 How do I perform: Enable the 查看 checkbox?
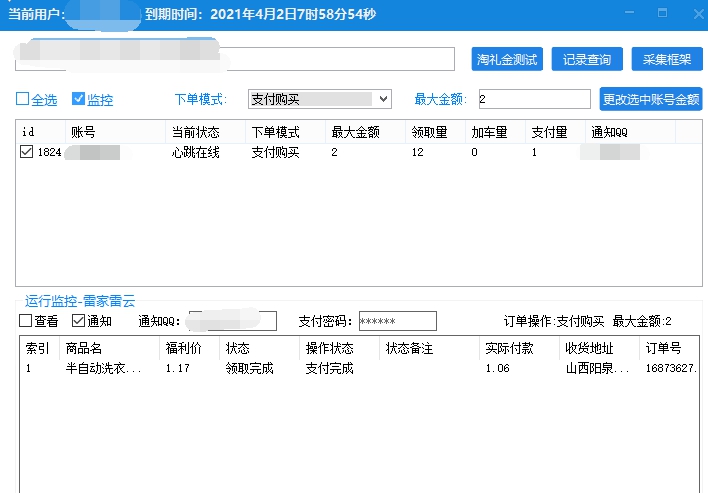pyautogui.click(x=26, y=321)
